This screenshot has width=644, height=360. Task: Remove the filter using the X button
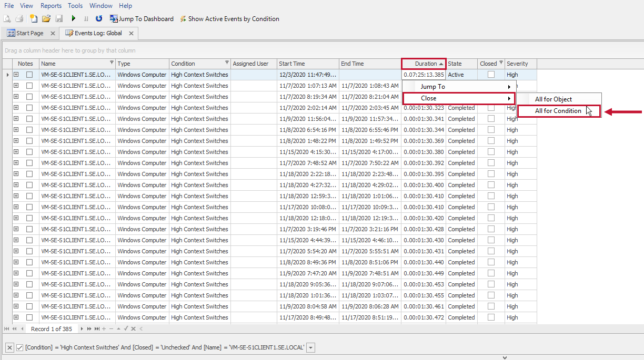(x=9, y=347)
